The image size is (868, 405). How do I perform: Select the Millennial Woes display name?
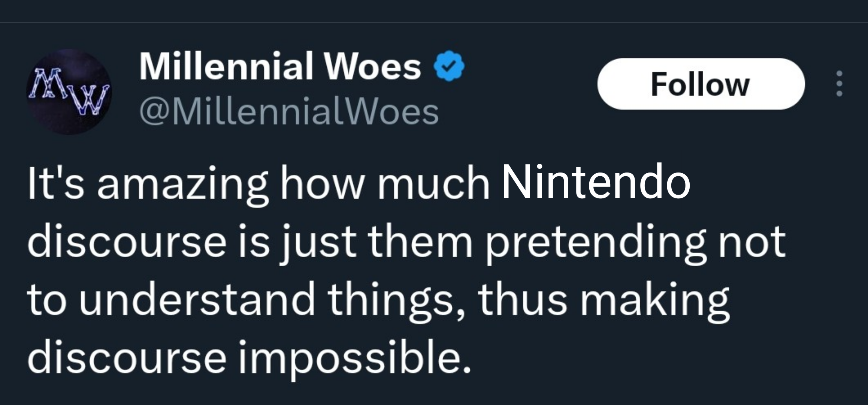click(x=280, y=67)
